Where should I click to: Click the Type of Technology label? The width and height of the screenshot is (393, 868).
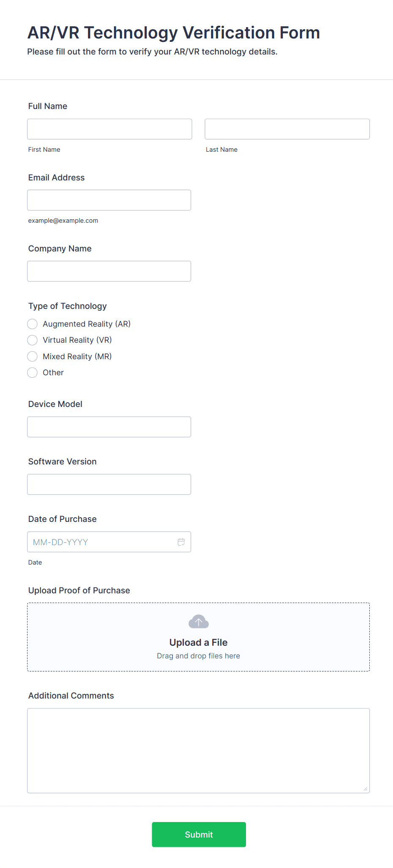[x=68, y=306]
